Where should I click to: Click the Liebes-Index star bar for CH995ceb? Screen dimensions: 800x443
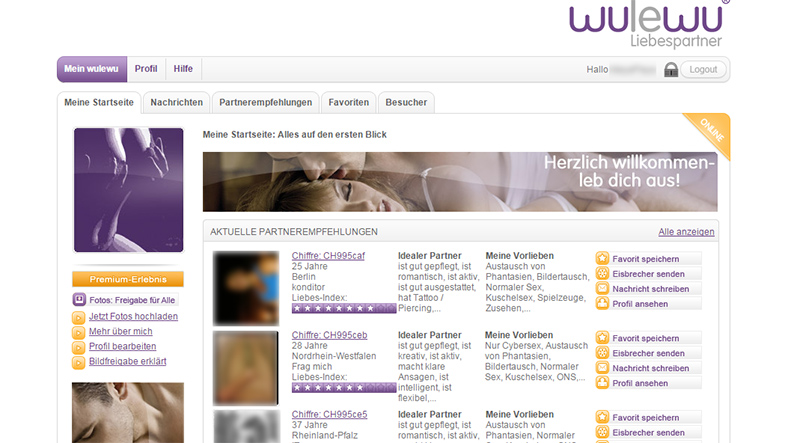tap(344, 388)
